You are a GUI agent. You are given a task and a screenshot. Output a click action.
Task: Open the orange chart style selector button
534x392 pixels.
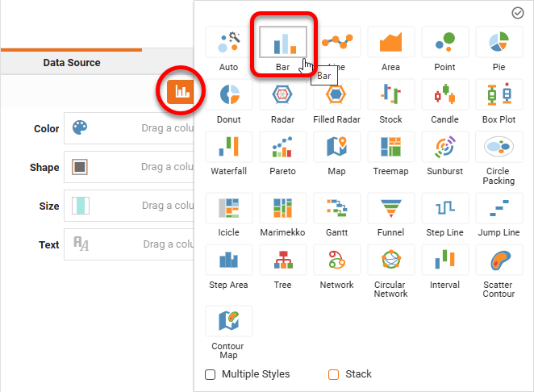pos(182,92)
